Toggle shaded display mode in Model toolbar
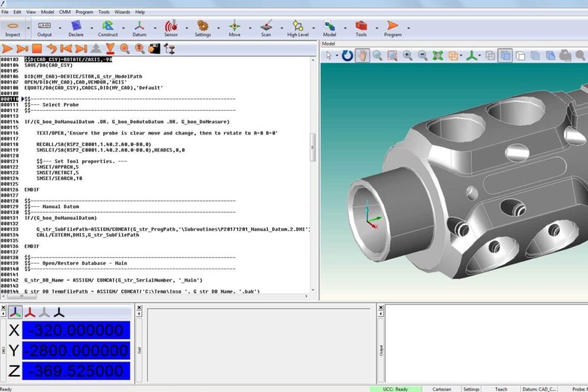 click(x=506, y=55)
